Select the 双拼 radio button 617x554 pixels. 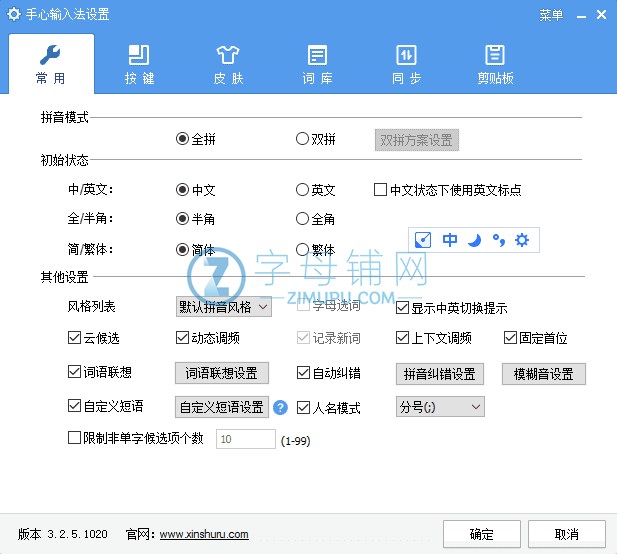click(x=316, y=138)
